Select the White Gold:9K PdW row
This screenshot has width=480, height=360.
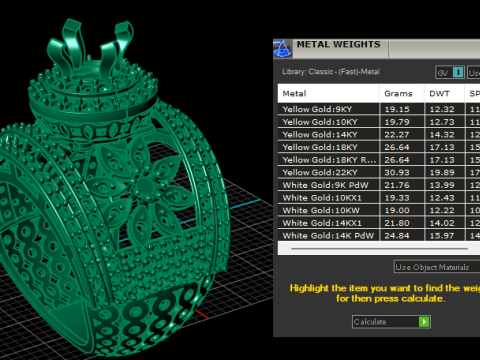pos(379,185)
